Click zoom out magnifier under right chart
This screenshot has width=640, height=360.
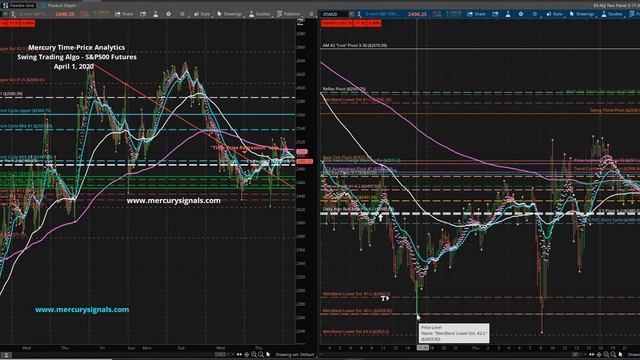[613, 355]
